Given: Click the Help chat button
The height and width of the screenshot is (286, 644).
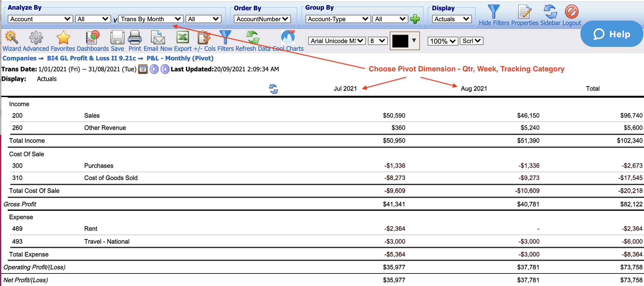Looking at the screenshot, I should click(612, 34).
